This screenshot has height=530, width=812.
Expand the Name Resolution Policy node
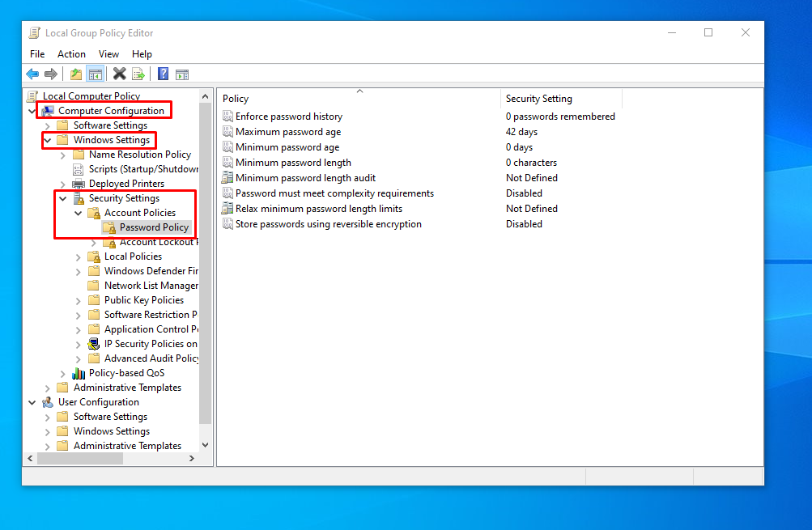pyautogui.click(x=63, y=155)
